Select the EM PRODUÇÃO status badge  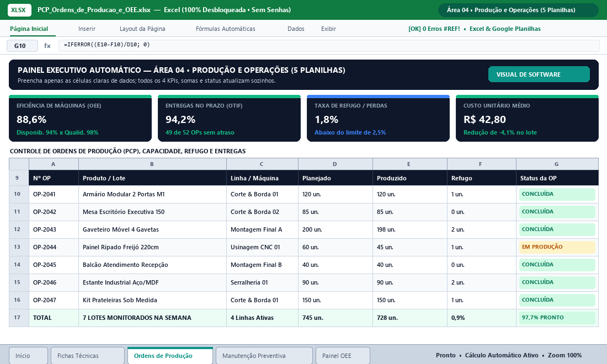coord(557,247)
